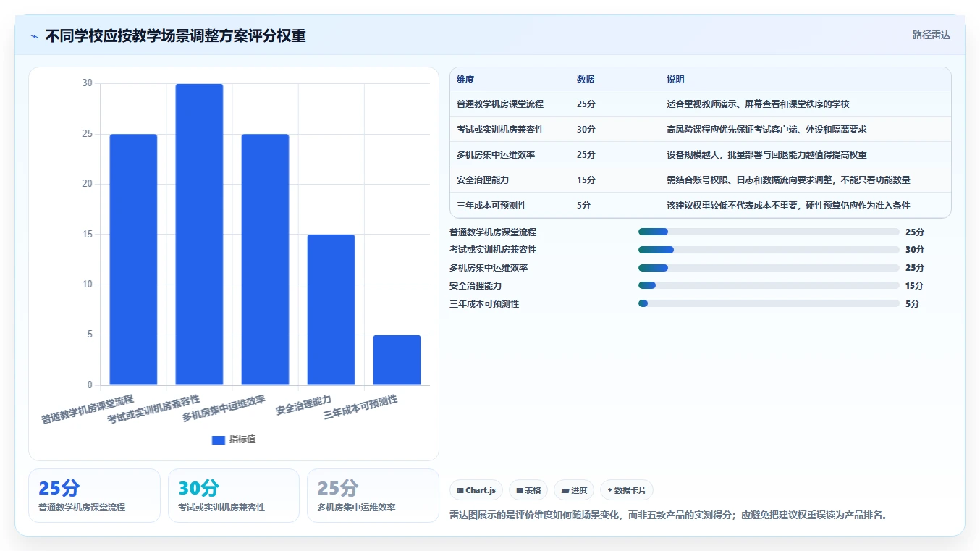Click x-axis label 考试或实训机房兼容性 under the chart
Image resolution: width=980 pixels, height=551 pixels.
pos(153,410)
